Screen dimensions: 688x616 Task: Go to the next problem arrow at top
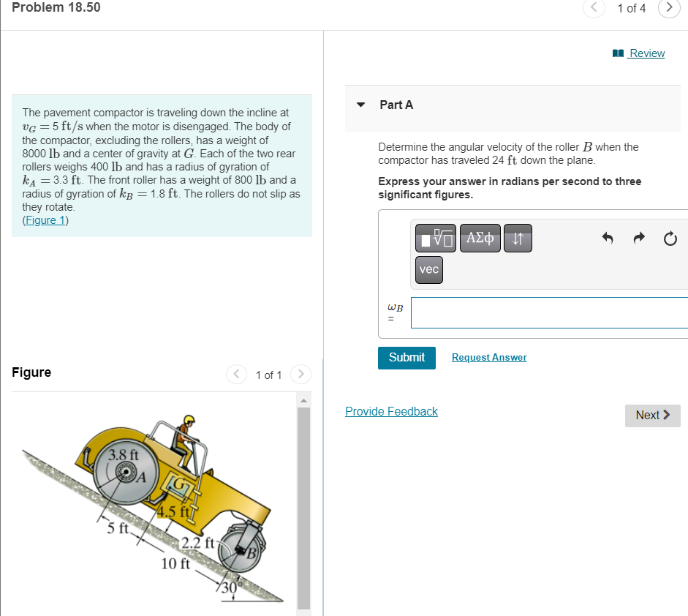669,7
